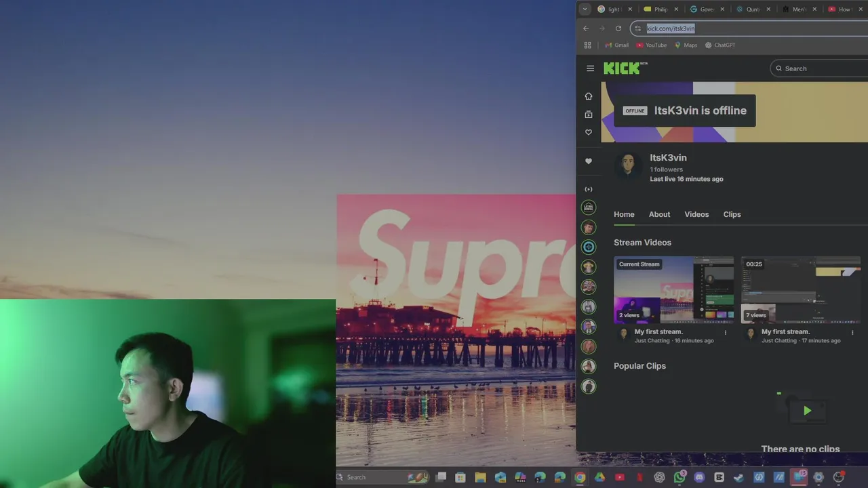Open the Chrome apps grid in bookmarks bar
868x488 pixels.
(588, 45)
